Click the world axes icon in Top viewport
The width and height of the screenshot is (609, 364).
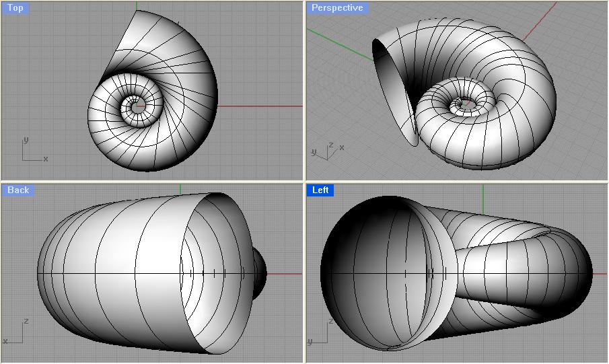32,152
